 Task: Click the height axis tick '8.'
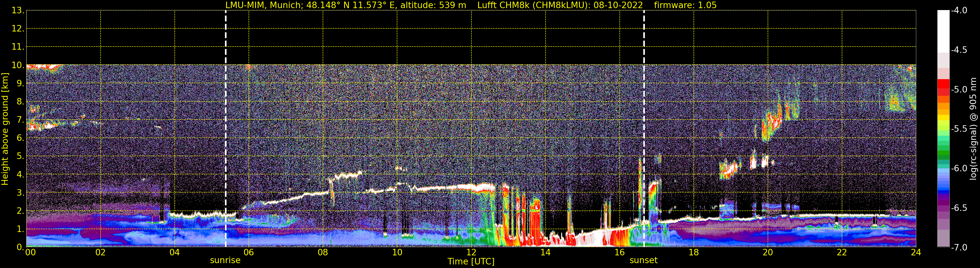pos(20,102)
